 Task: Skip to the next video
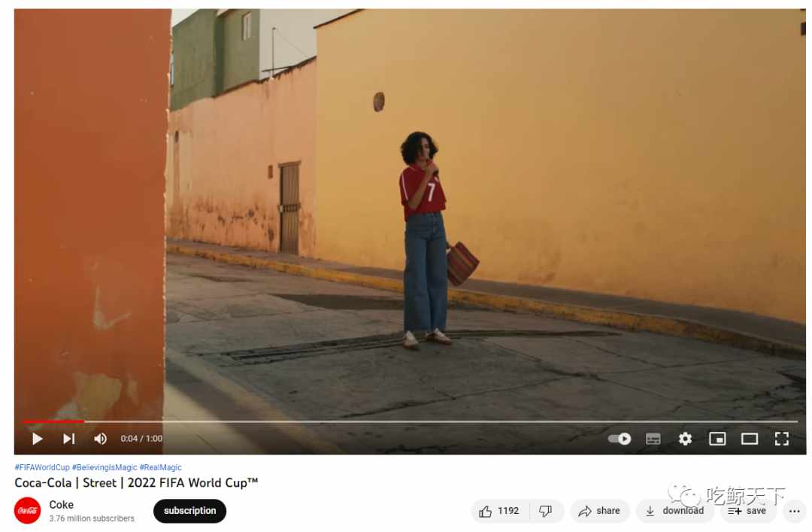tap(69, 439)
